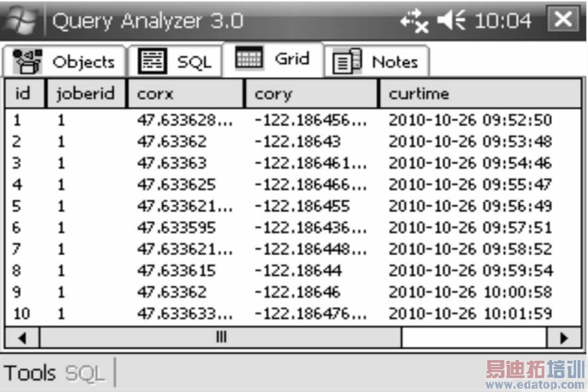The width and height of the screenshot is (588, 392).
Task: Select corx cell 47.633595
Action: [176, 227]
